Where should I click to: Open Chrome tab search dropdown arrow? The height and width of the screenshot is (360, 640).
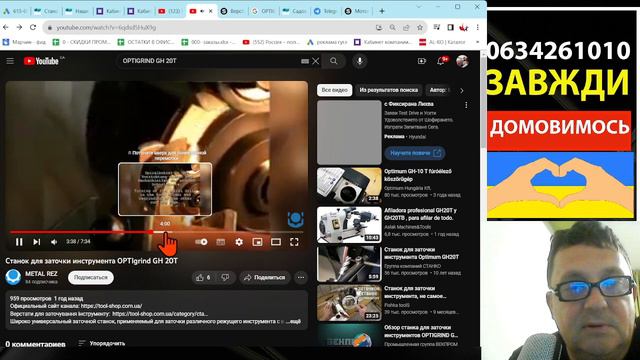[419, 7]
